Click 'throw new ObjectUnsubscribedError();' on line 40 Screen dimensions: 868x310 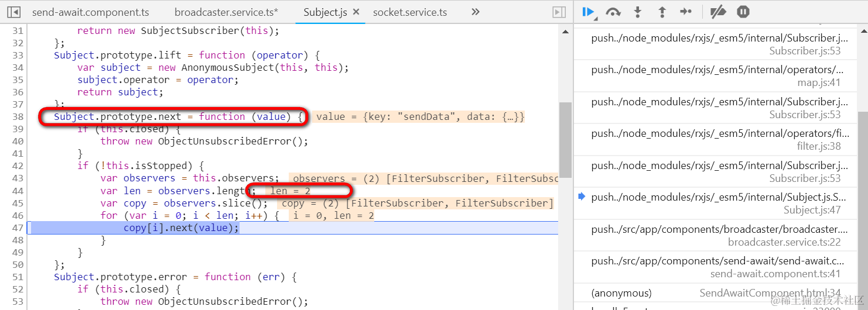click(204, 141)
